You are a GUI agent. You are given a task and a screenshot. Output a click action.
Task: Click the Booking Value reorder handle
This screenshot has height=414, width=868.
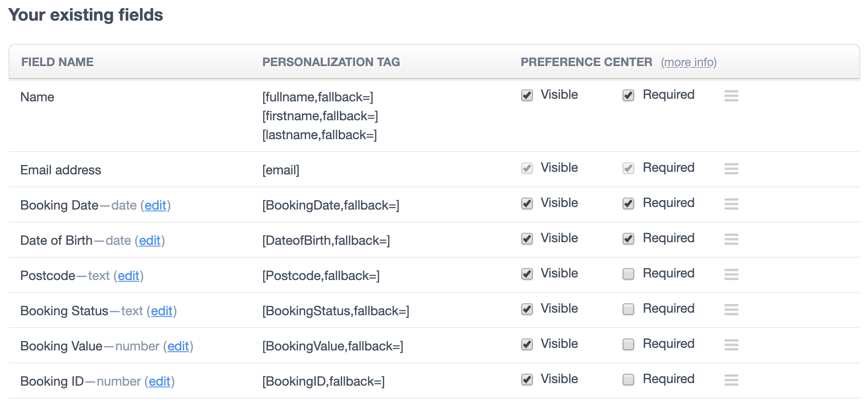coord(731,345)
